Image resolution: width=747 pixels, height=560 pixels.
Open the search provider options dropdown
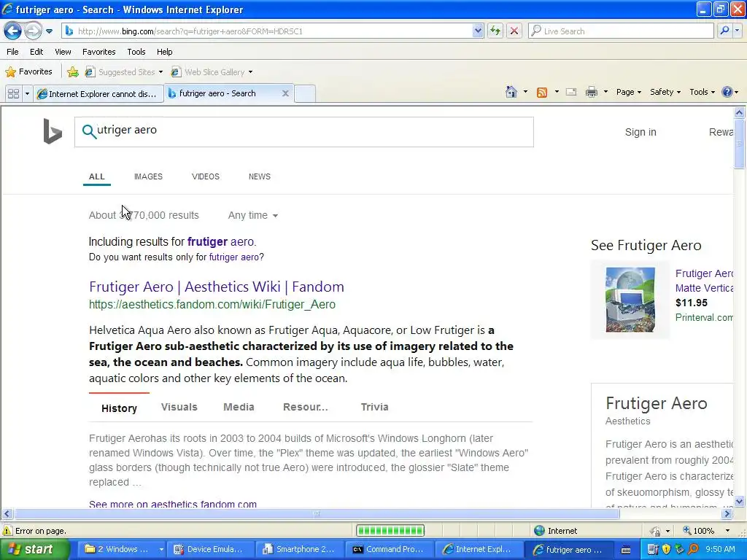[x=738, y=31]
